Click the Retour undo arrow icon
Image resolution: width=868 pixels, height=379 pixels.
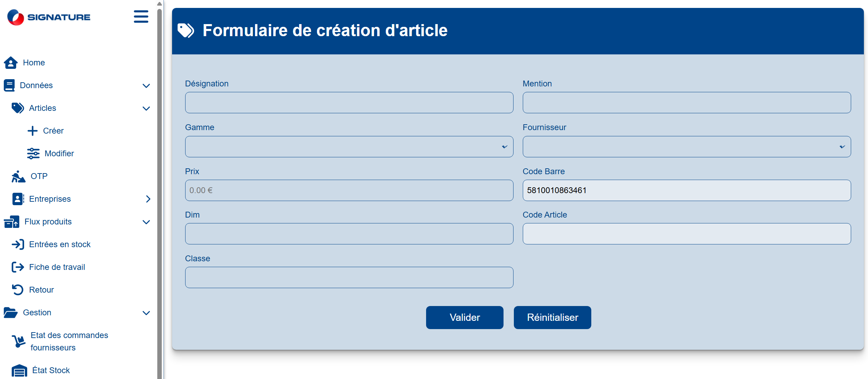(x=18, y=290)
